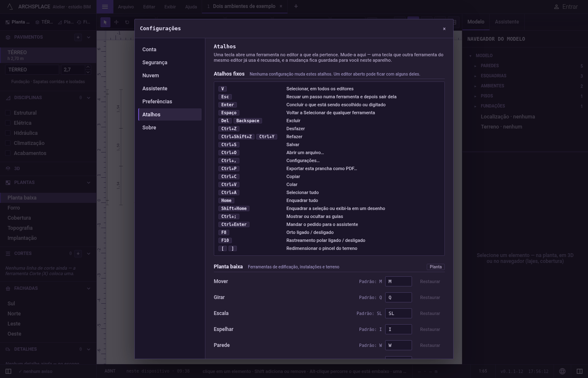Select the Girar rotate tool in toolbar
The height and width of the screenshot is (378, 588).
tap(127, 22)
